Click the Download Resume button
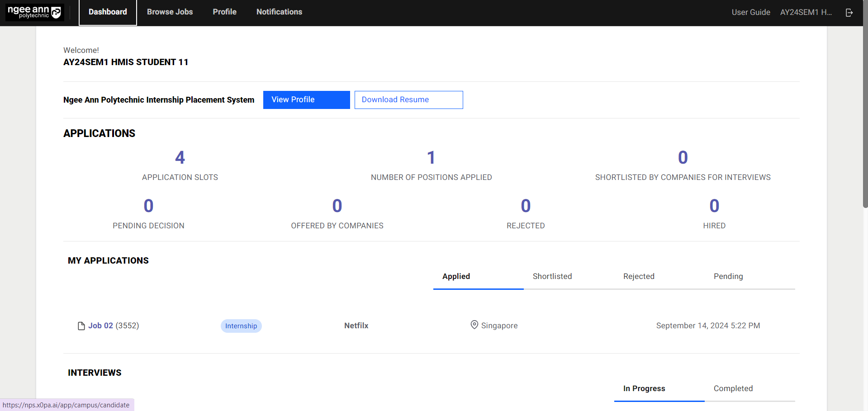 pos(408,100)
